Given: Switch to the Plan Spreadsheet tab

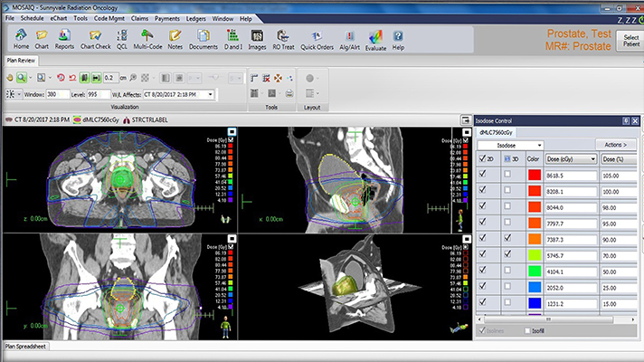Looking at the screenshot, I should (x=24, y=347).
